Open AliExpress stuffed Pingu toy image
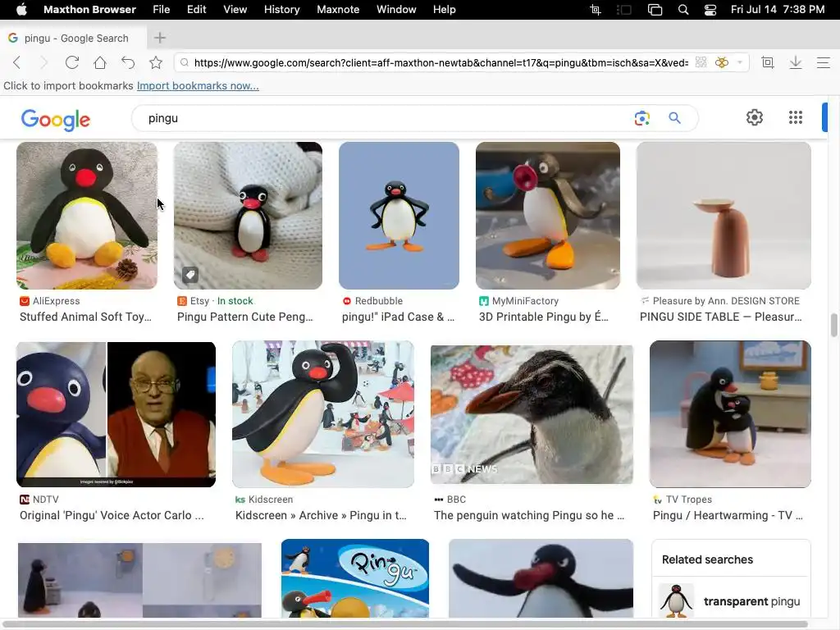The width and height of the screenshot is (840, 630). coord(87,216)
